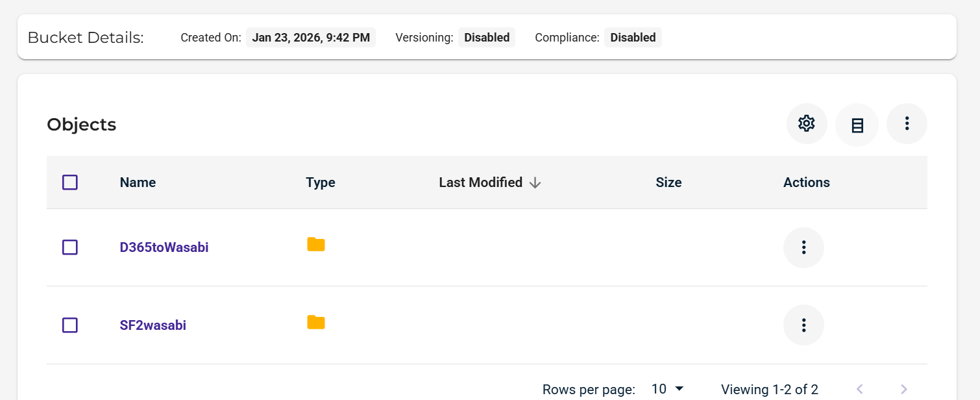Select the D365toWasabi row checkbox
This screenshot has height=400, width=980.
tap(70, 247)
